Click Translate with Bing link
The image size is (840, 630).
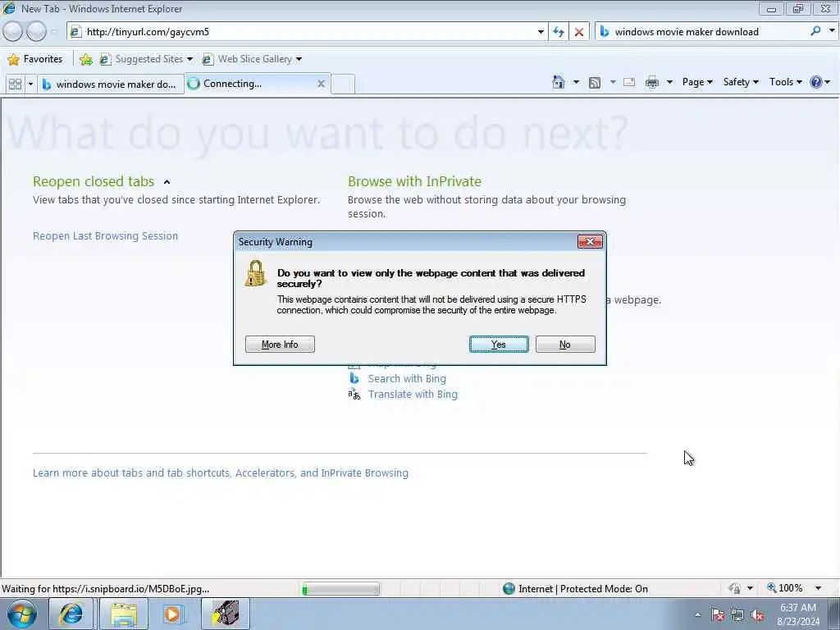413,395
